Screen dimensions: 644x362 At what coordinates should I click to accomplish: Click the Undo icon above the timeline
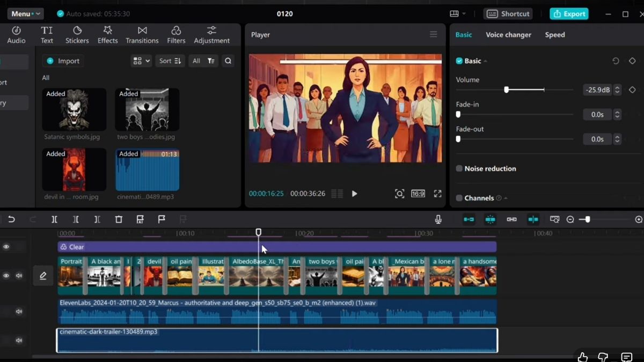tap(12, 219)
